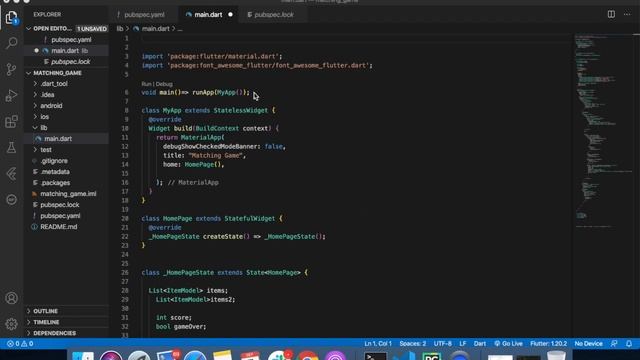Click lib in the breadcrumb

[x=120, y=29]
